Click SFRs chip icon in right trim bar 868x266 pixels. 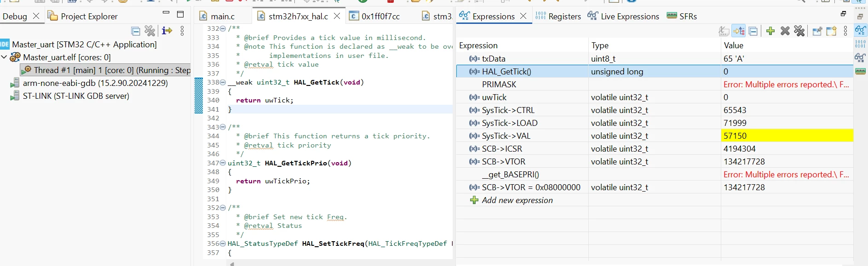point(860,71)
